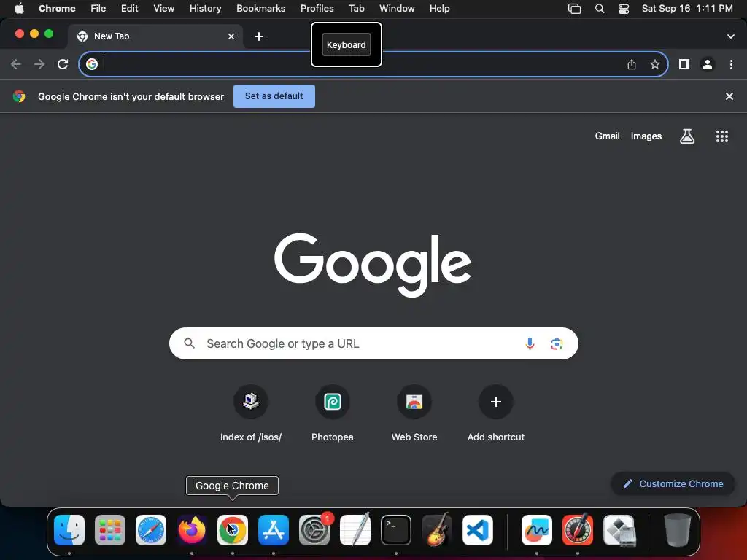Open the Index of /isos/ shortcut
The width and height of the screenshot is (747, 560).
(x=251, y=413)
